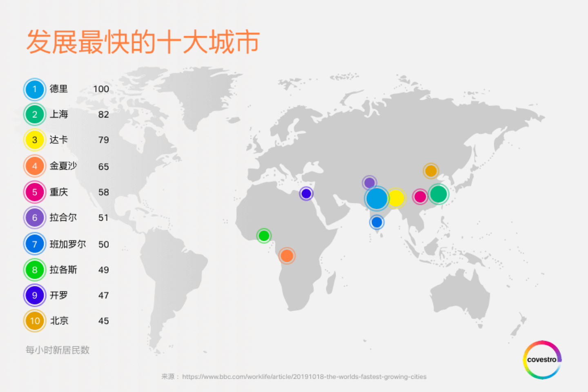Screen dimensions: 588x392
Task: Click the pink number 5 legend circle
Action: tap(35, 192)
